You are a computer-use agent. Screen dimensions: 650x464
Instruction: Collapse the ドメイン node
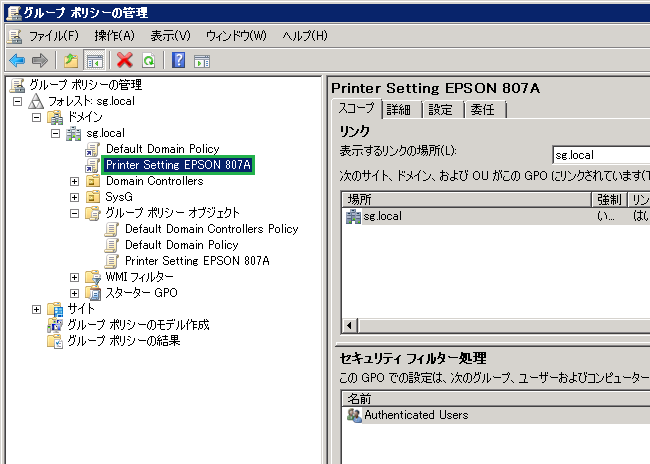click(36, 117)
